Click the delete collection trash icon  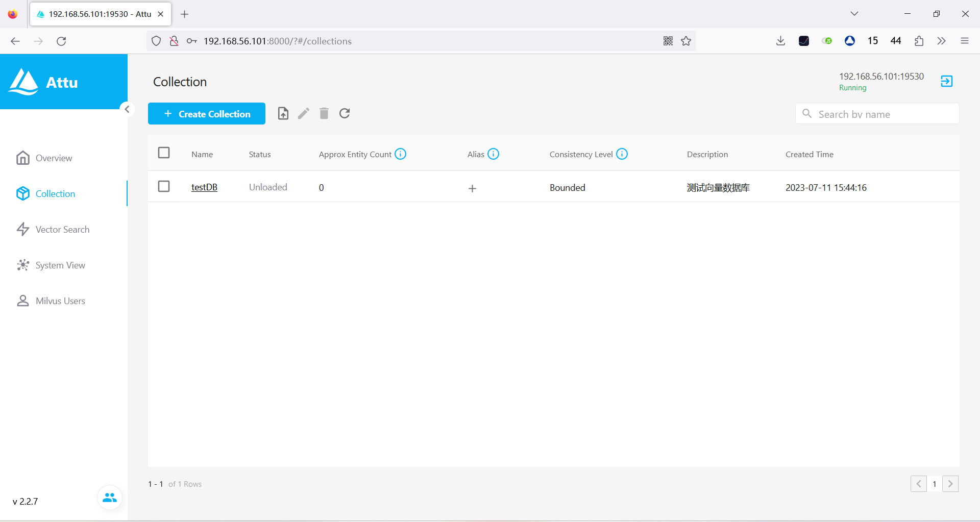324,113
